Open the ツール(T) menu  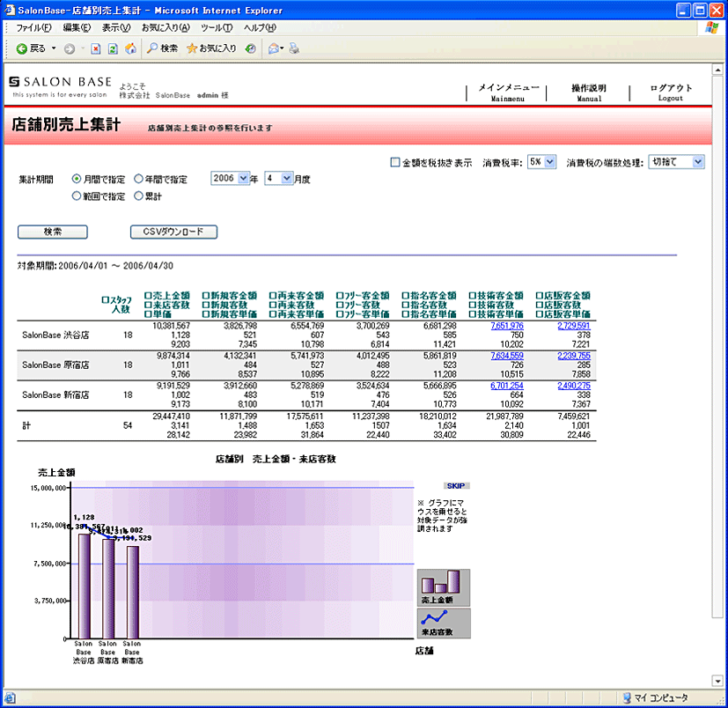click(217, 28)
